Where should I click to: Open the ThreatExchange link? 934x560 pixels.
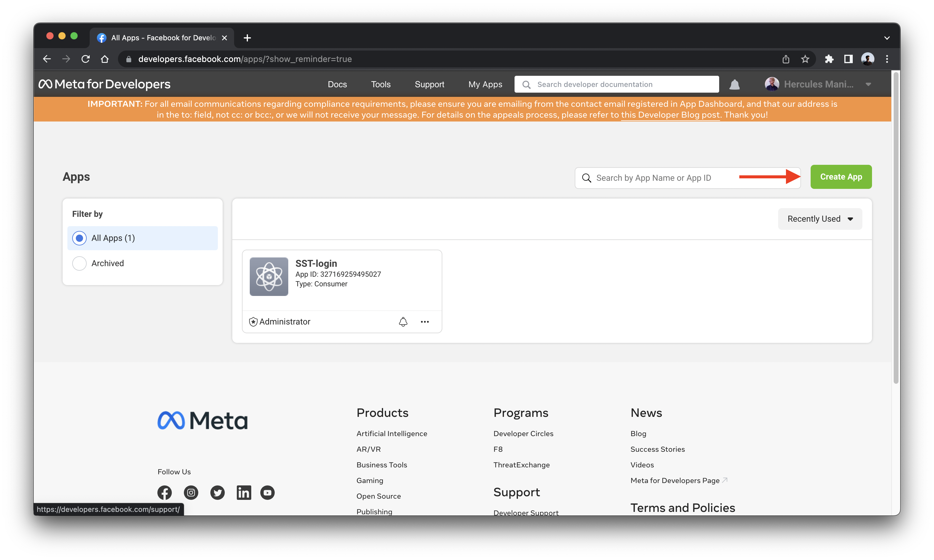[521, 465]
